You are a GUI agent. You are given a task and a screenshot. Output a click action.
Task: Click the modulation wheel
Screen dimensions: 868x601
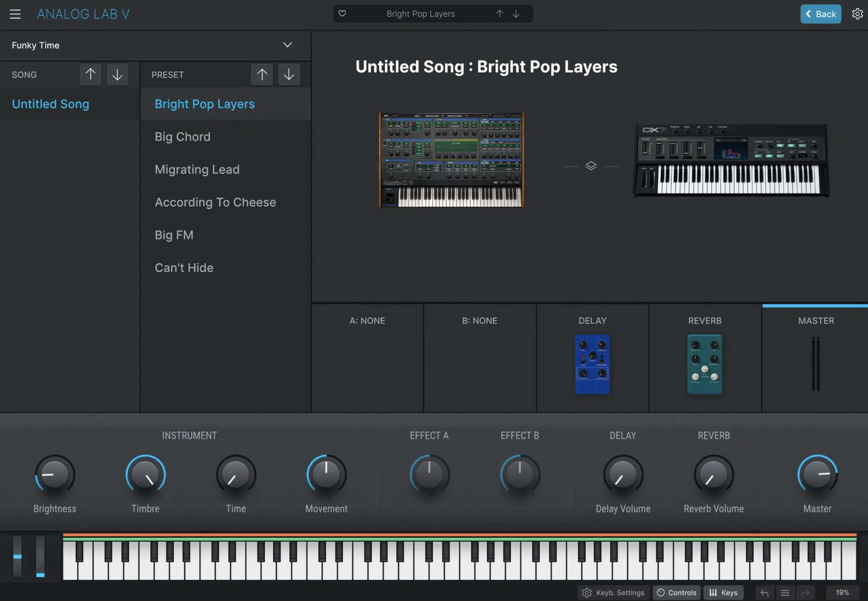point(40,557)
